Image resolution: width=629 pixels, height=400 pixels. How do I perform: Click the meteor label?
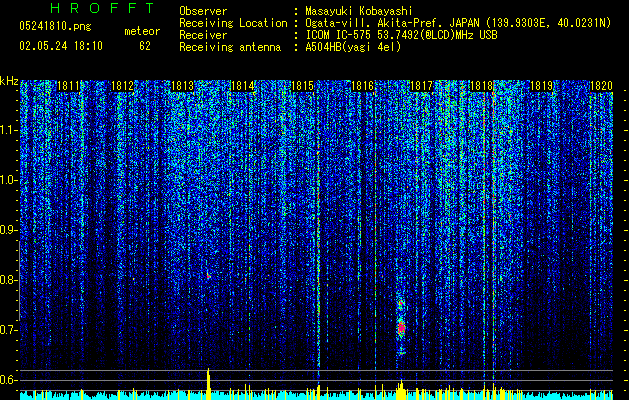(x=142, y=31)
